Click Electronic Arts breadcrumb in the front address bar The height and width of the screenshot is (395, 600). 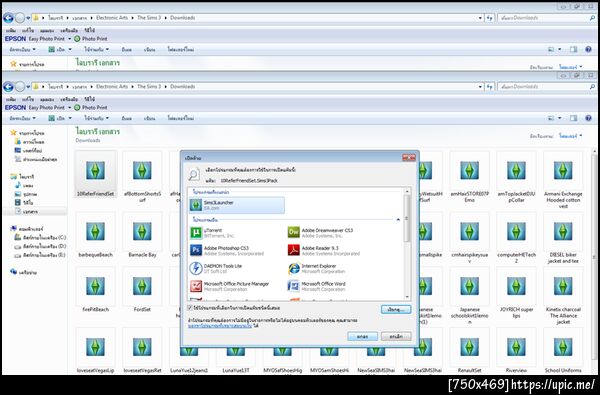[x=112, y=87]
